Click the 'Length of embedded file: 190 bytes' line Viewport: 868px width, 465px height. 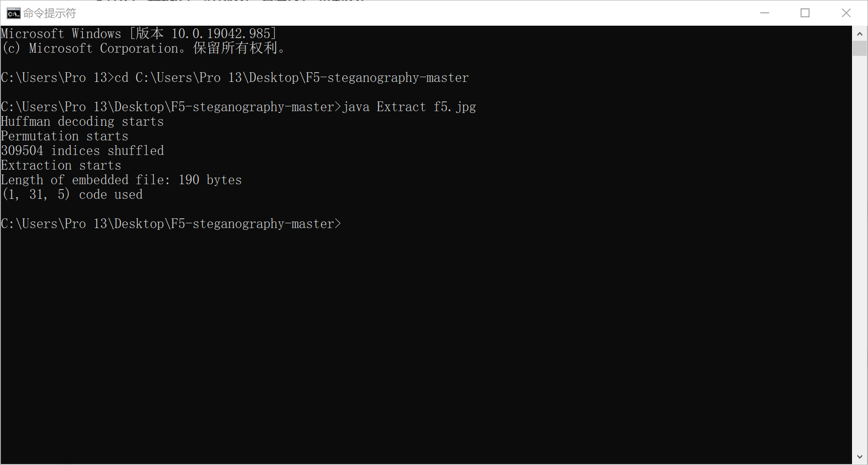click(121, 180)
